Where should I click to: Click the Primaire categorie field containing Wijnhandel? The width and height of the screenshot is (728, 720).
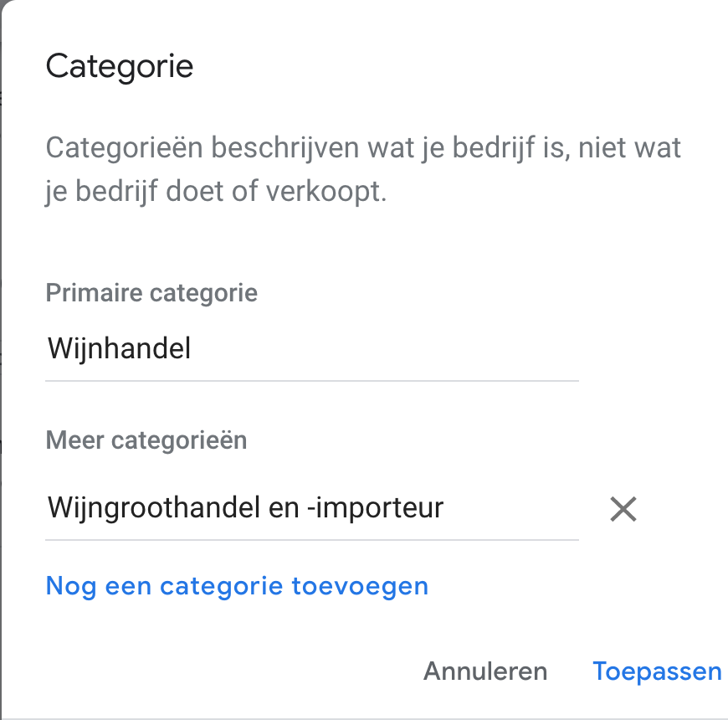pyautogui.click(x=311, y=348)
